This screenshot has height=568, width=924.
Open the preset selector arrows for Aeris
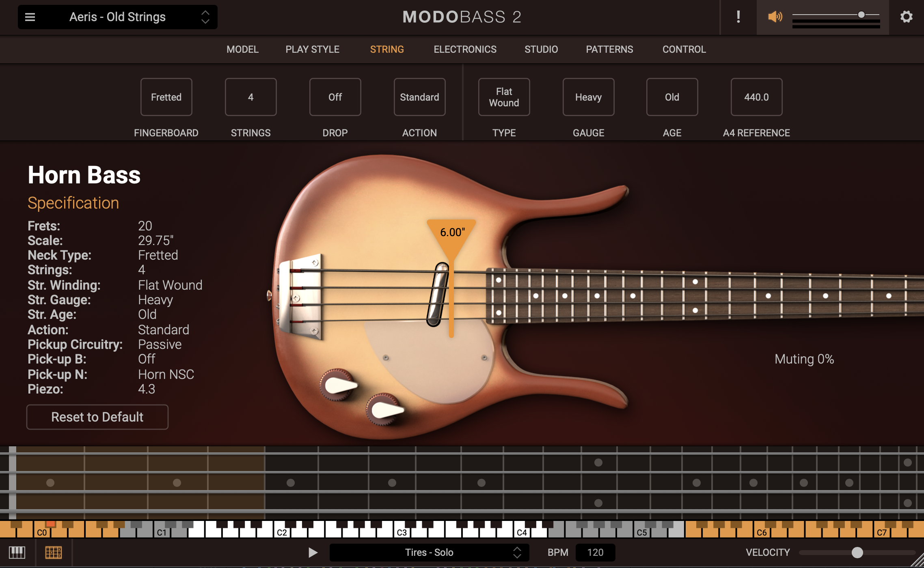205,17
